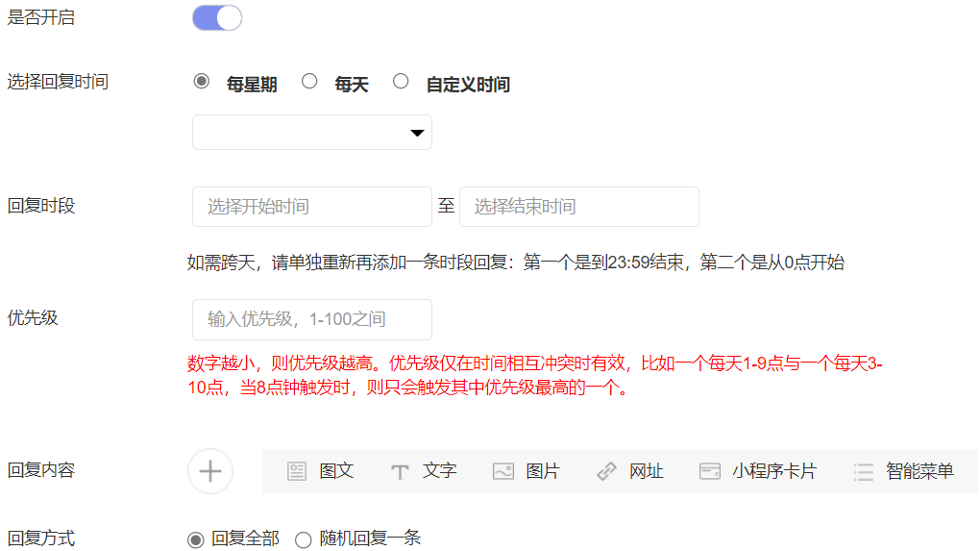Screen dimensions: 980x551
Task: Click the 小程序卡片 card icon
Action: click(709, 471)
